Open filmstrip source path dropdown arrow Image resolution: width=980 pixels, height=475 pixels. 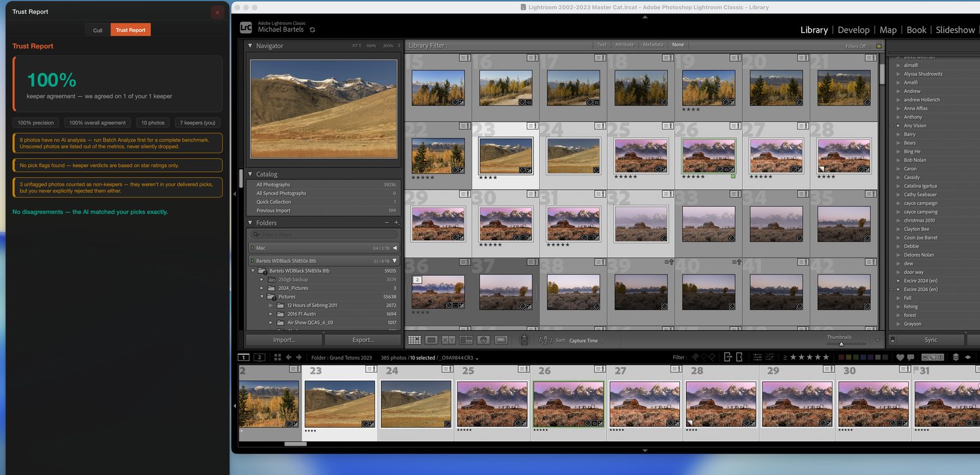477,359
